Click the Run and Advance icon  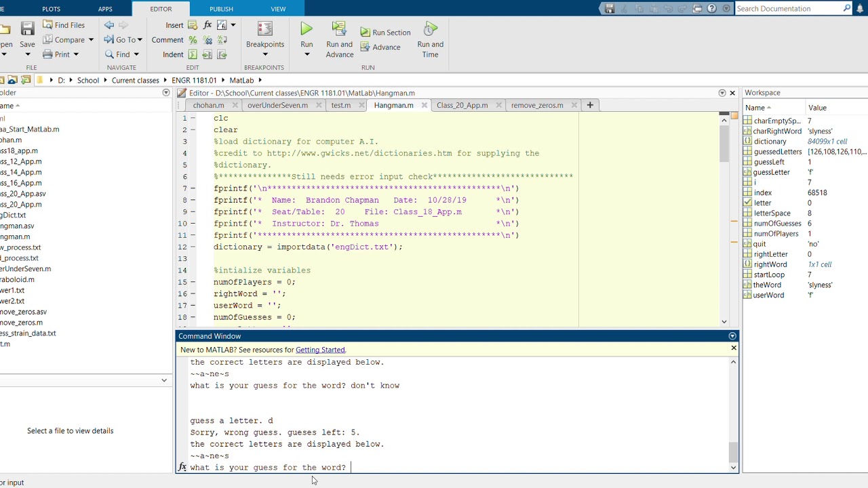[x=339, y=28]
